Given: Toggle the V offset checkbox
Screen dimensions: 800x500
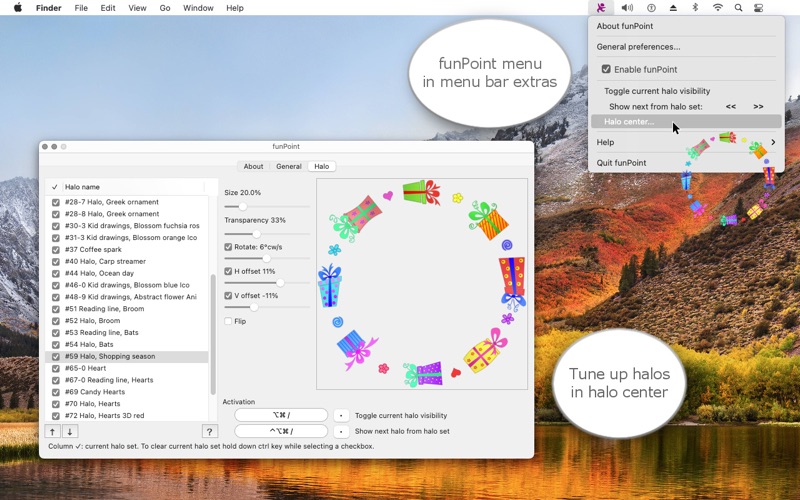Looking at the screenshot, I should click(228, 296).
